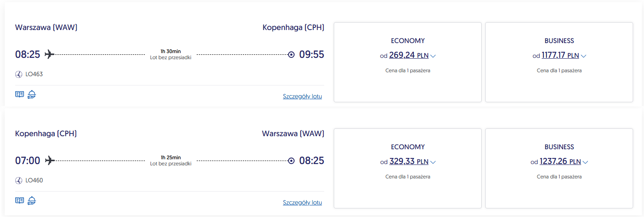
Task: Expand the Economy 269,24 PLN fare chevron
Action: 433,56
